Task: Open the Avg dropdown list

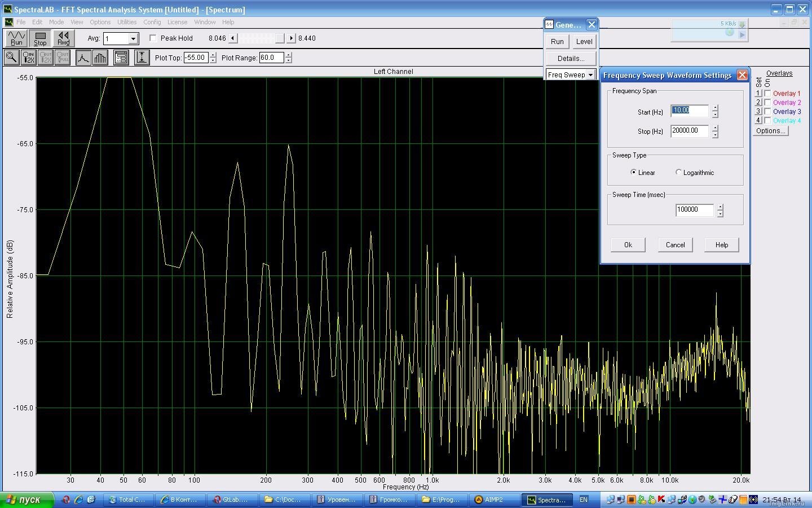Action: tap(133, 39)
